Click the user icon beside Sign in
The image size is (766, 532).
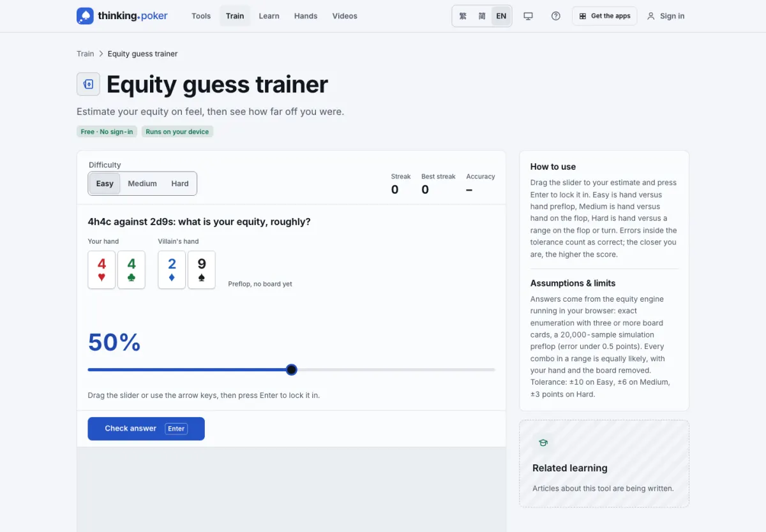(651, 16)
